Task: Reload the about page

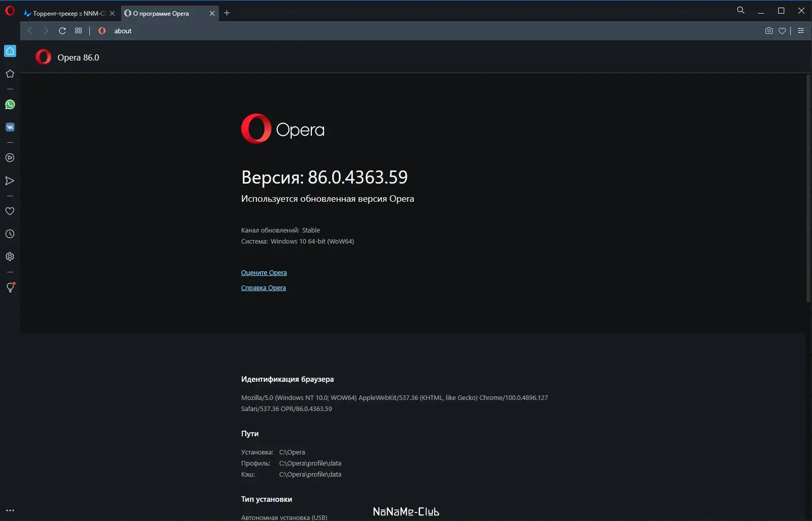Action: 62,31
